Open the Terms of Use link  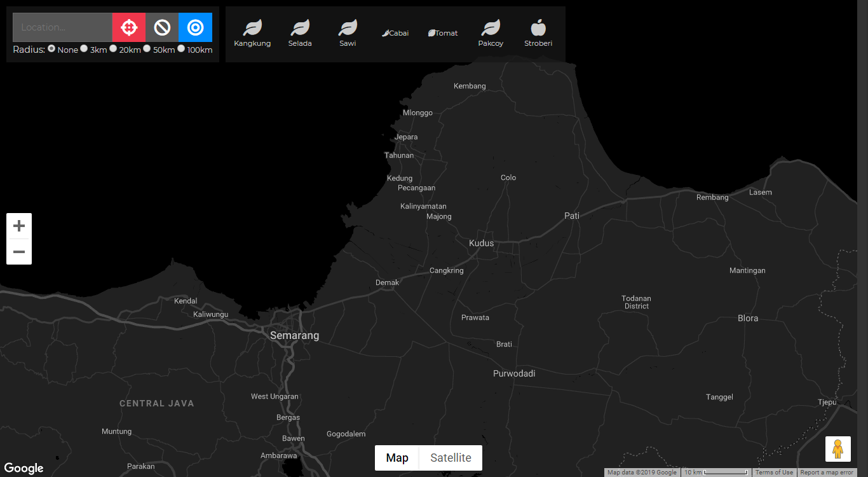(774, 473)
